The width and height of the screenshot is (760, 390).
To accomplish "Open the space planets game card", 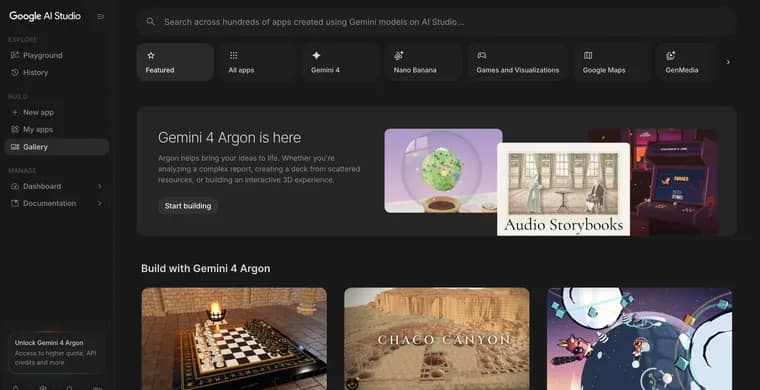I will click(x=639, y=339).
